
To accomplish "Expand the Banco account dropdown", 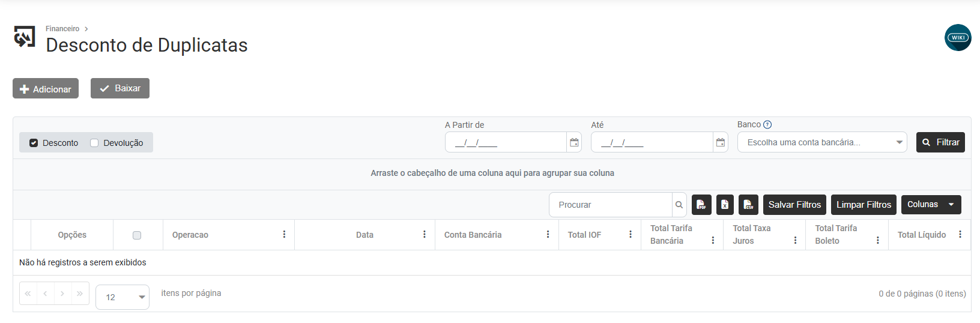I will [899, 142].
